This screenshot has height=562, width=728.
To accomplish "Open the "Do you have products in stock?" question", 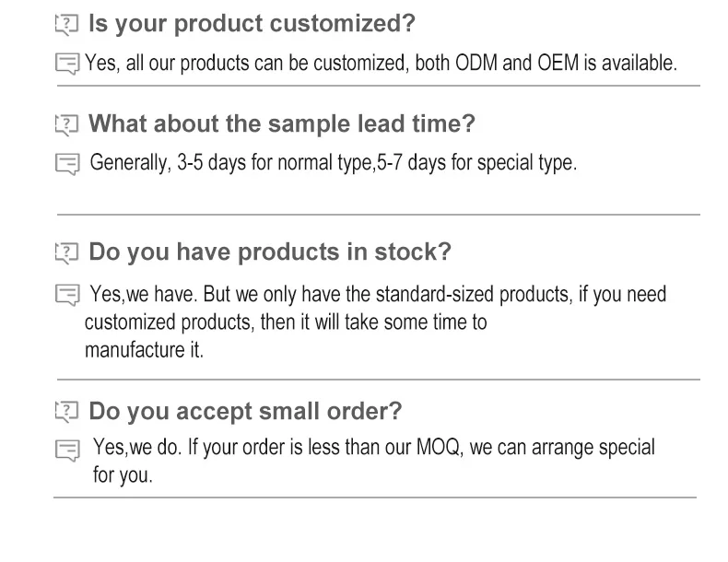I will (269, 252).
